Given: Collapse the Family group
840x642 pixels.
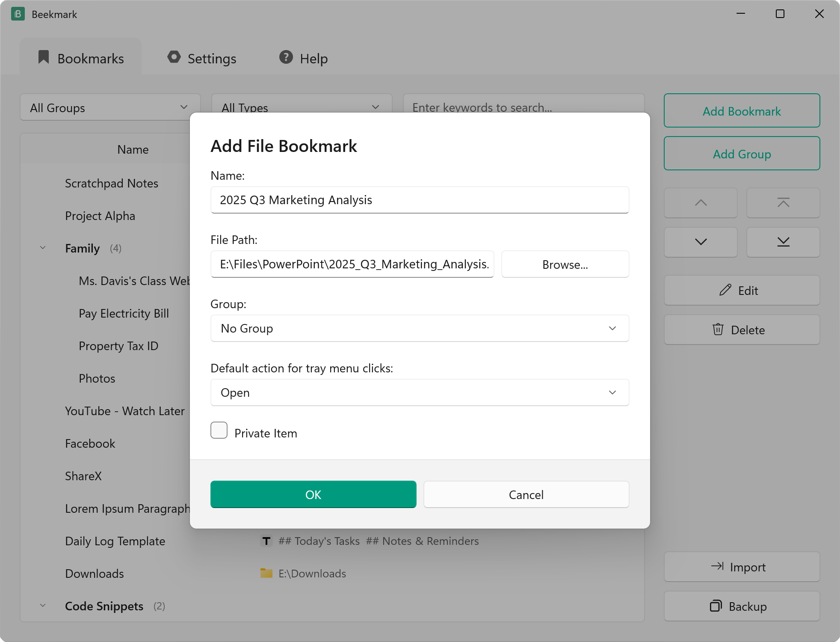Looking at the screenshot, I should (43, 248).
